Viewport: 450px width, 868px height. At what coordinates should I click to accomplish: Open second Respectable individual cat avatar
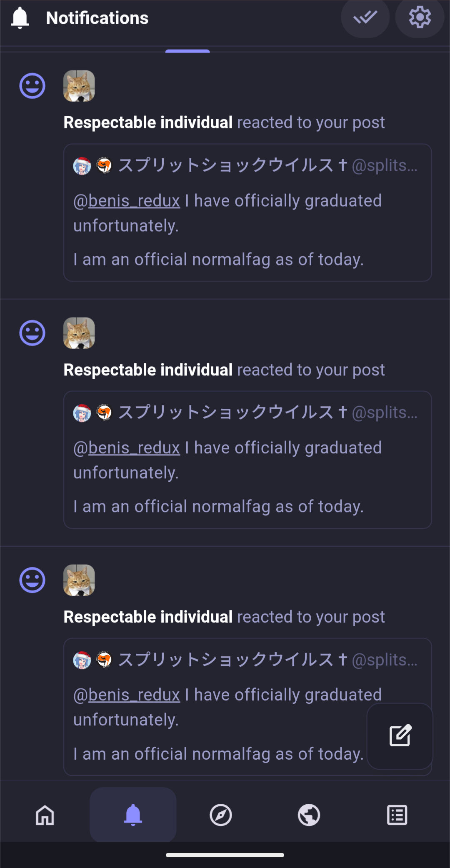click(79, 333)
